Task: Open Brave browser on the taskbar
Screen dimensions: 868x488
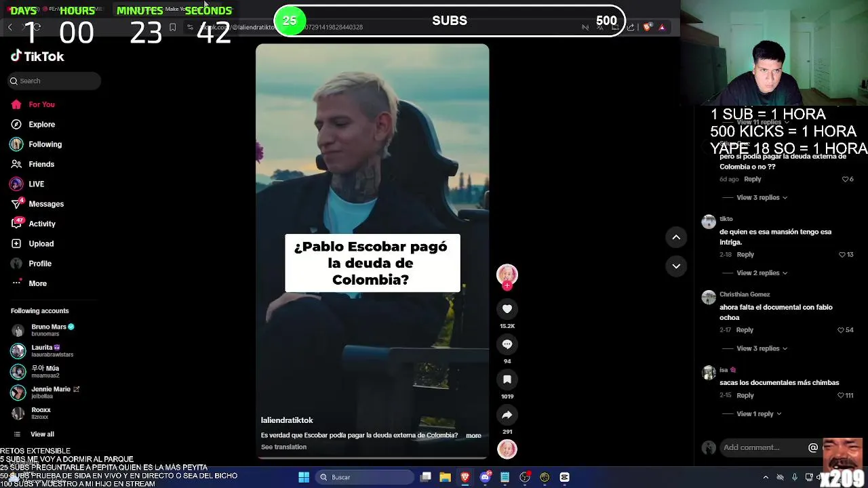Action: (465, 477)
